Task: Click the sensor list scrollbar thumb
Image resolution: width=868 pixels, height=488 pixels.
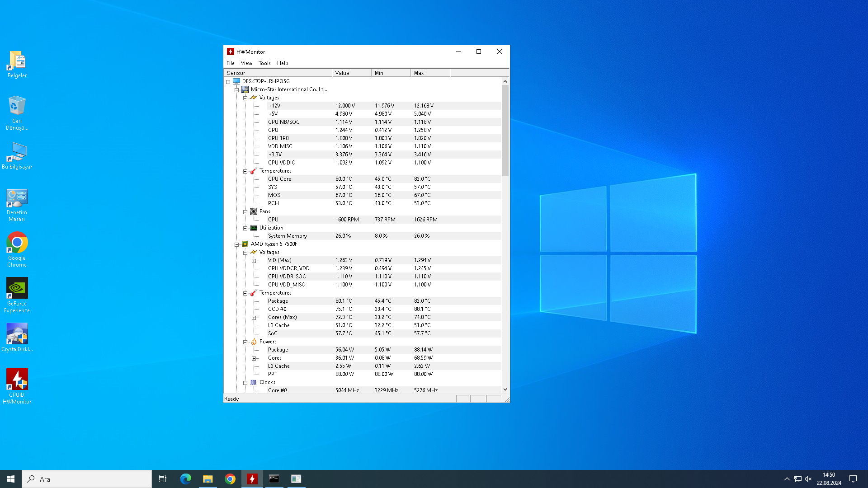Action: pyautogui.click(x=505, y=130)
